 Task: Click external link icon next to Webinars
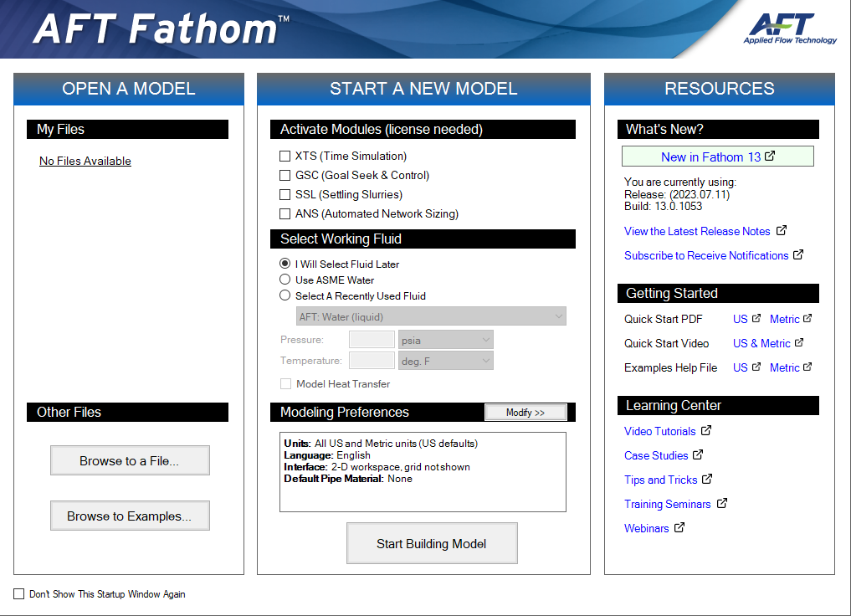679,528
